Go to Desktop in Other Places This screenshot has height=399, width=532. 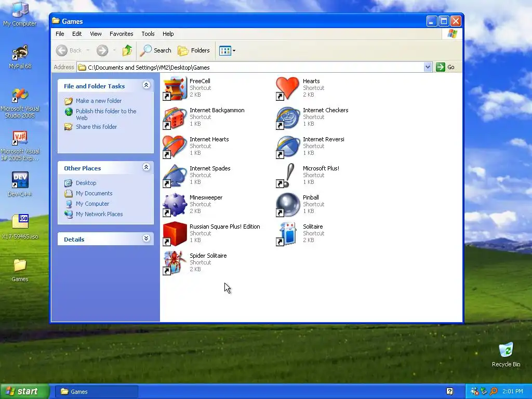click(x=86, y=183)
